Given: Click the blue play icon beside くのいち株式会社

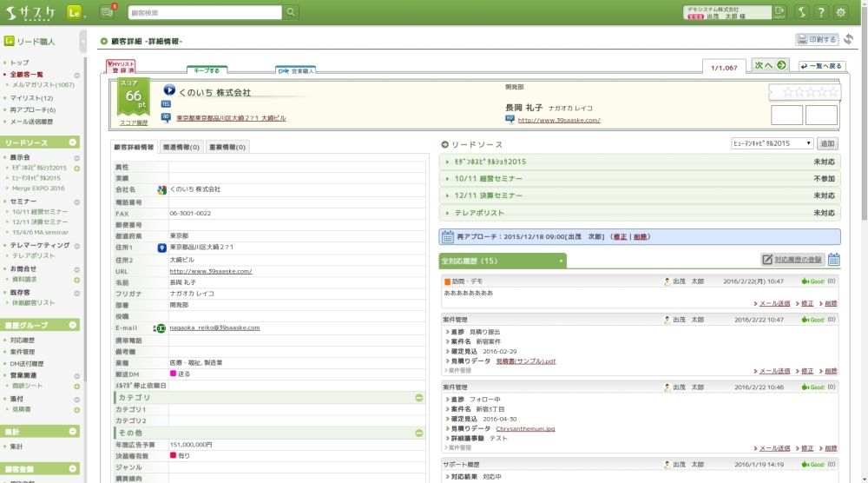Looking at the screenshot, I should [x=169, y=90].
